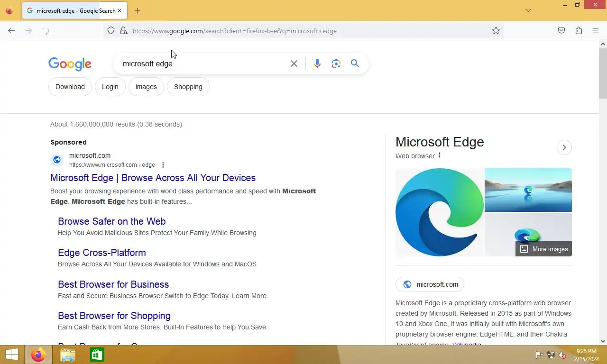This screenshot has height=364, width=607.
Task: Click the muted speaker volume tray icon
Action: (x=563, y=355)
